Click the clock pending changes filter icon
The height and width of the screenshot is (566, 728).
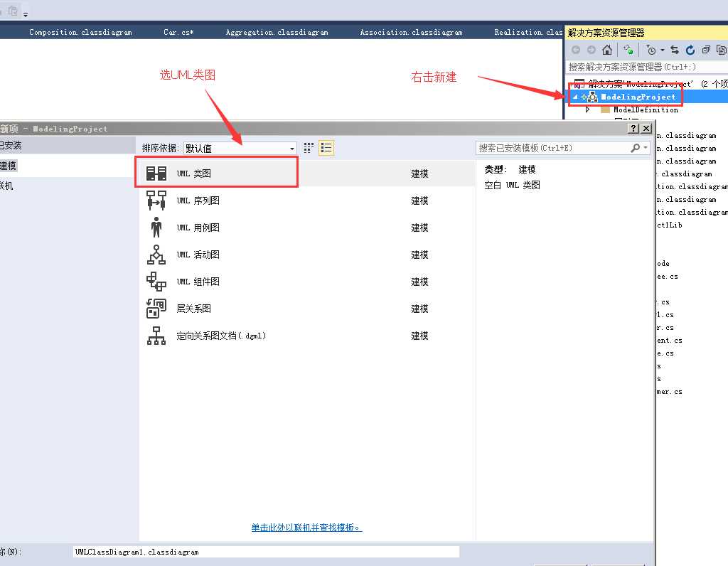(x=651, y=50)
